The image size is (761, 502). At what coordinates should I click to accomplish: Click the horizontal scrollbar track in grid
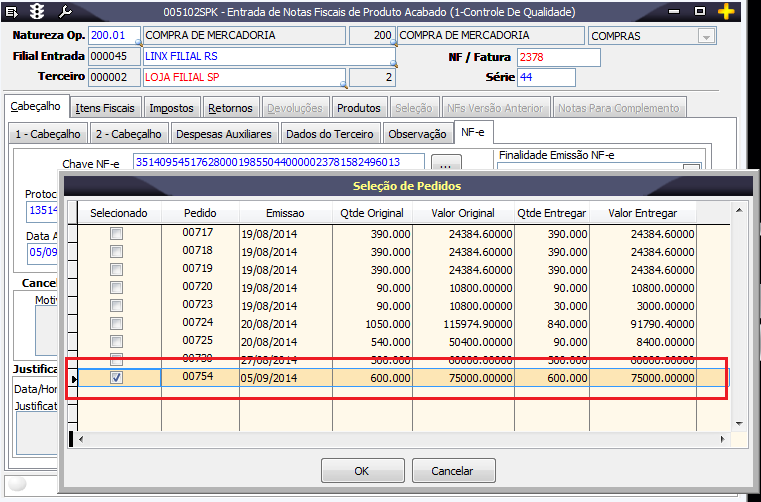pos(400,438)
